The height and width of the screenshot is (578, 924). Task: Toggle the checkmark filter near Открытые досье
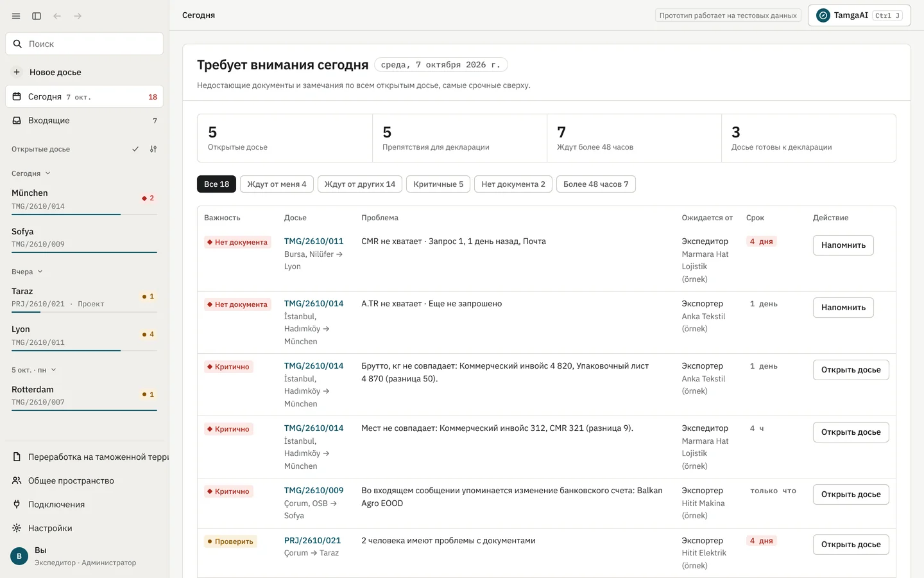[135, 149]
